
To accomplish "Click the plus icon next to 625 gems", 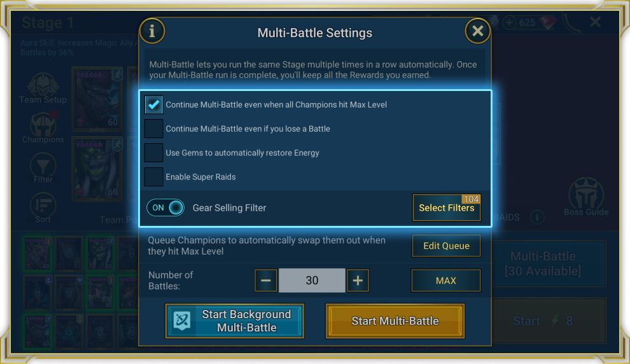I will [x=509, y=22].
